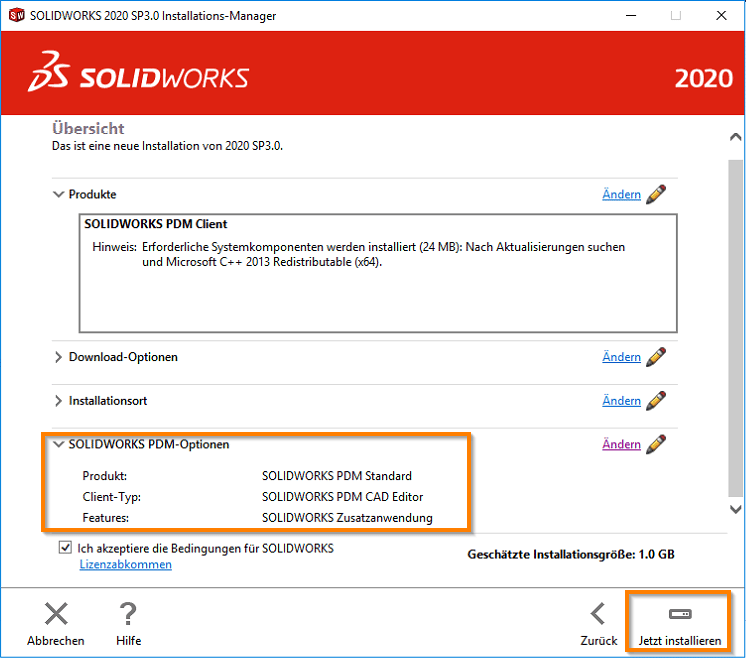The width and height of the screenshot is (746, 658).
Task: Click the Features: label
Action: coord(106,518)
